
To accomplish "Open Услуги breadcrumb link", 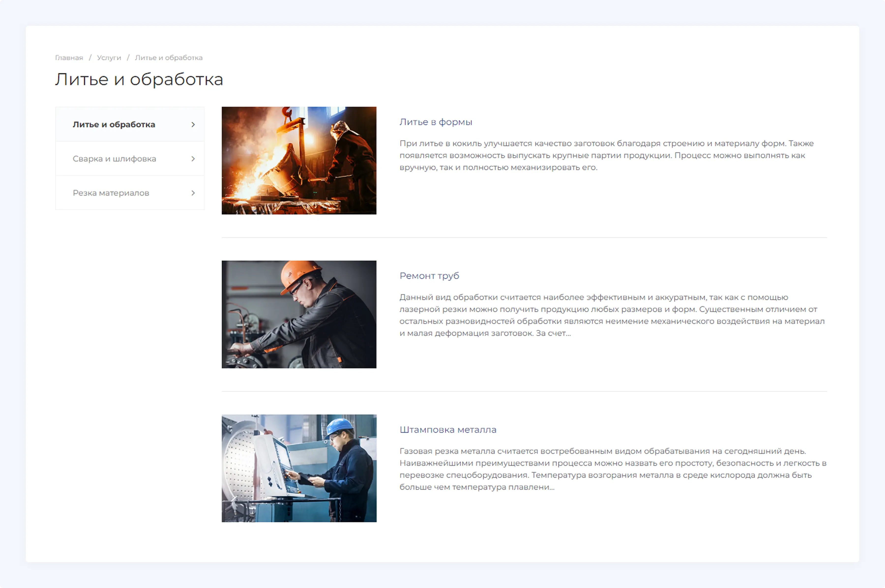I will tap(109, 58).
